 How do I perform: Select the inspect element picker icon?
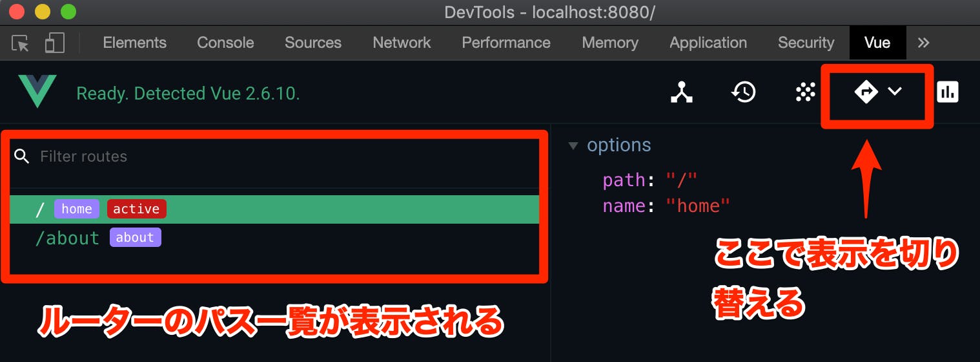click(21, 43)
